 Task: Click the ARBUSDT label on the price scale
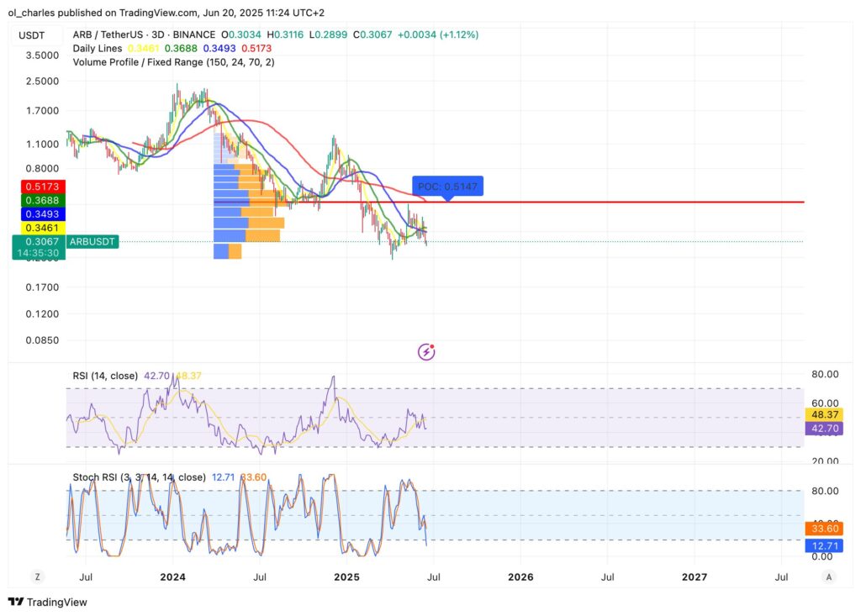94,241
